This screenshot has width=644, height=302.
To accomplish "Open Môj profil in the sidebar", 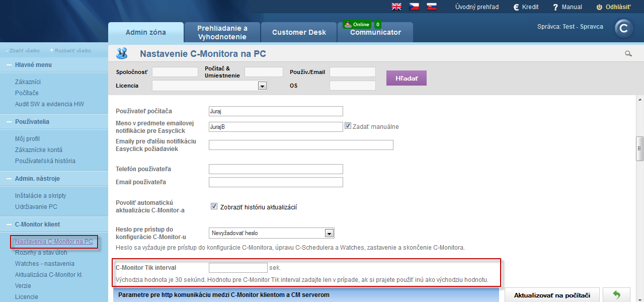I will [27, 139].
